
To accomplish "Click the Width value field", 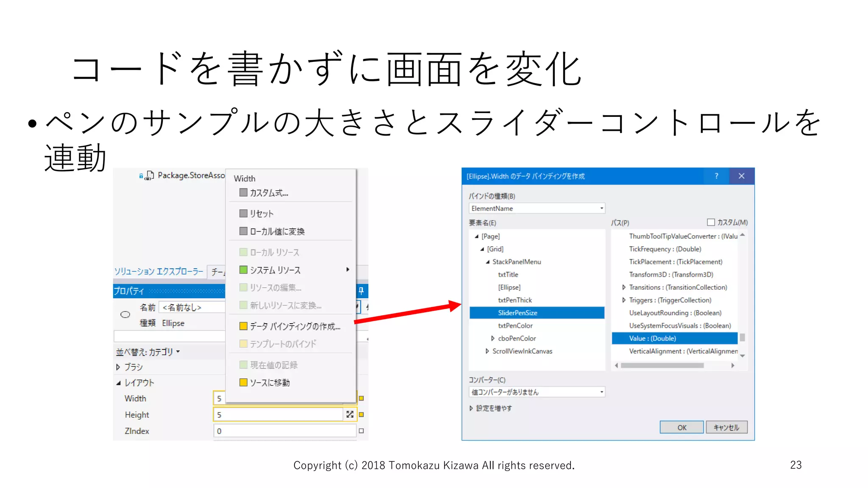I will (x=219, y=398).
